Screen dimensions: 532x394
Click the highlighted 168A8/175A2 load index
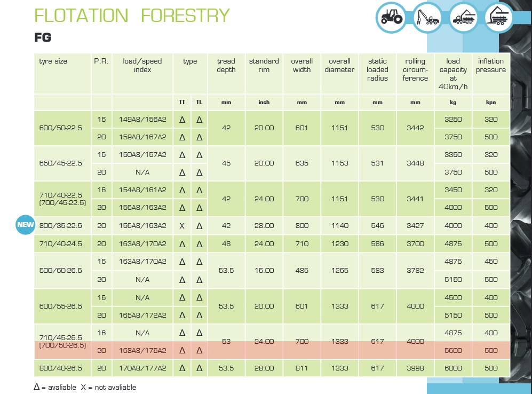(x=142, y=351)
